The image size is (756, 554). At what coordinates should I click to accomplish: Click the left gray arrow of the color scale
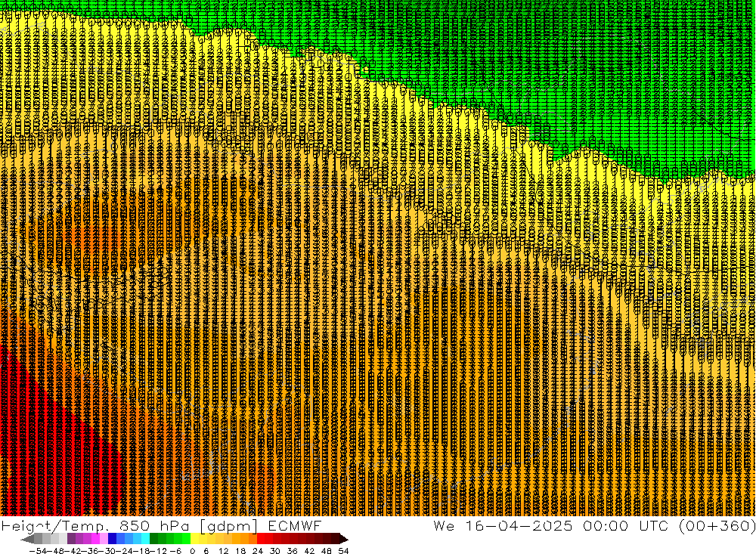click(x=27, y=539)
